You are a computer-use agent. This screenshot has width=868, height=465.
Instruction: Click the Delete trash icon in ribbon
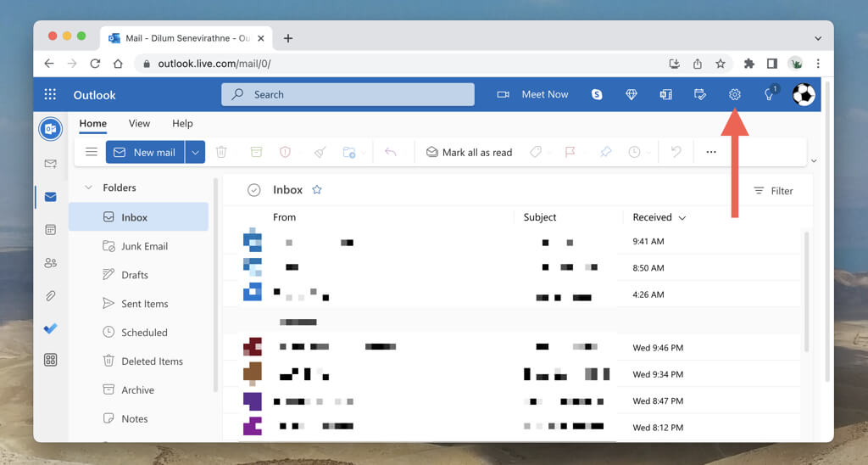click(221, 152)
